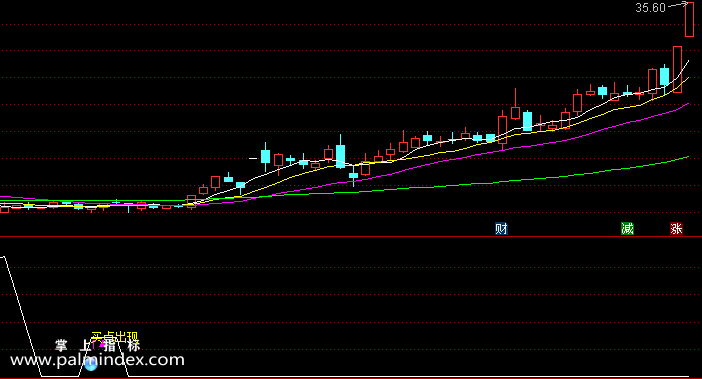Click the blue 财 info marker
Screen dimensions: 702x379
click(x=501, y=229)
